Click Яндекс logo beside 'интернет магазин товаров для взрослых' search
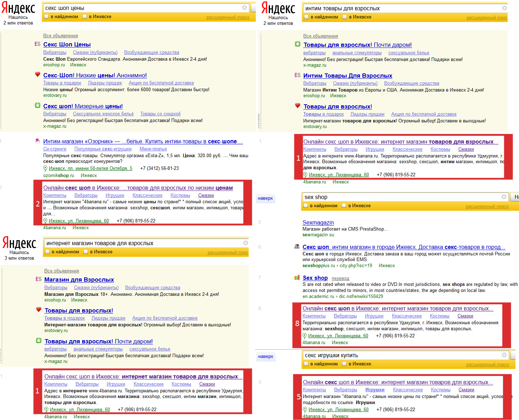Screen dimensions: 519x420 (x=19, y=243)
